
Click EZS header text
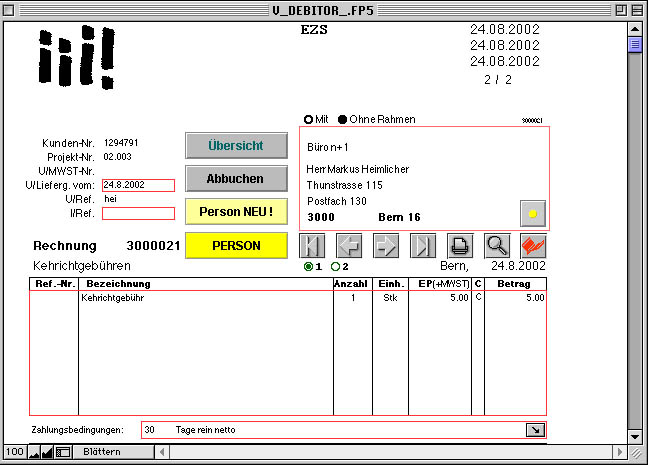[x=314, y=30]
